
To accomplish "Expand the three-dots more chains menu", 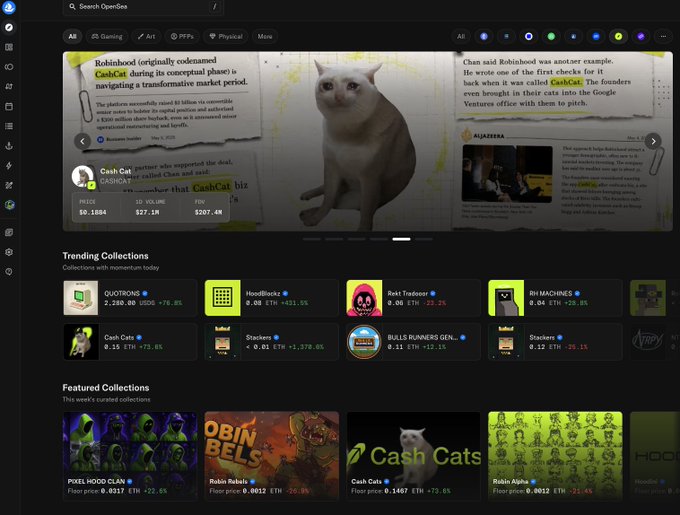I will tap(663, 36).
